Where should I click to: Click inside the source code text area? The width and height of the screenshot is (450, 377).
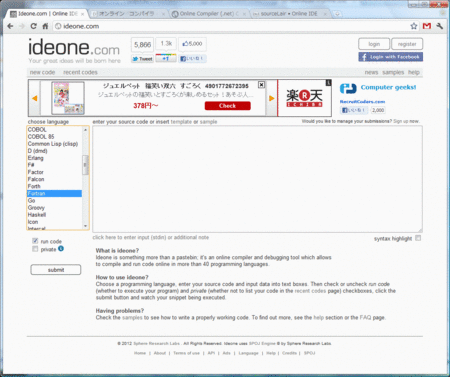tap(257, 179)
